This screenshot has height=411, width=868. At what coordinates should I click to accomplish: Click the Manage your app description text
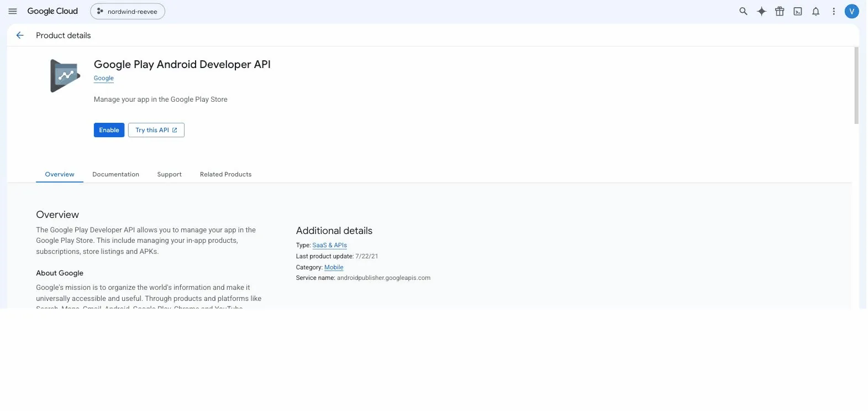pyautogui.click(x=161, y=100)
